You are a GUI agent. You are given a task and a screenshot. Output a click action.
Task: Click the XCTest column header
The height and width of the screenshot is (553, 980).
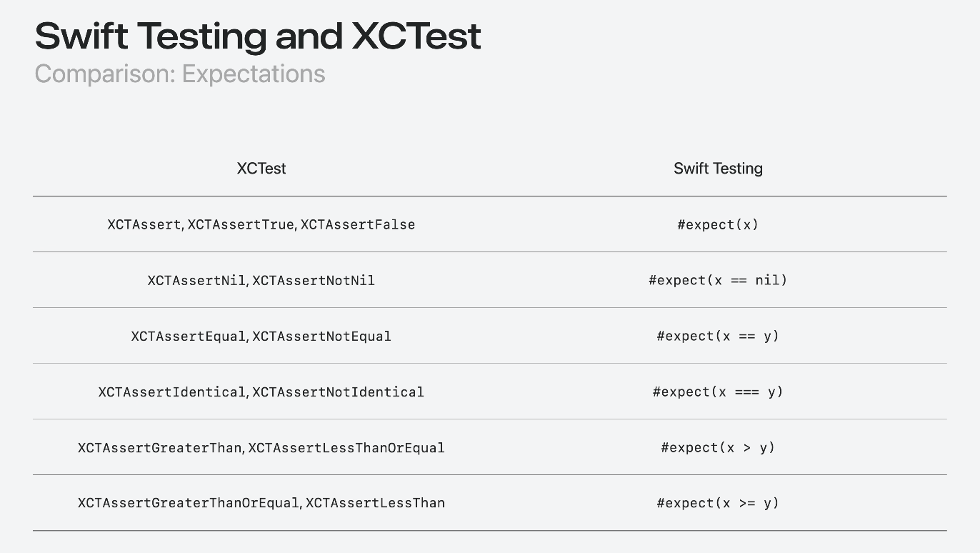tap(261, 169)
